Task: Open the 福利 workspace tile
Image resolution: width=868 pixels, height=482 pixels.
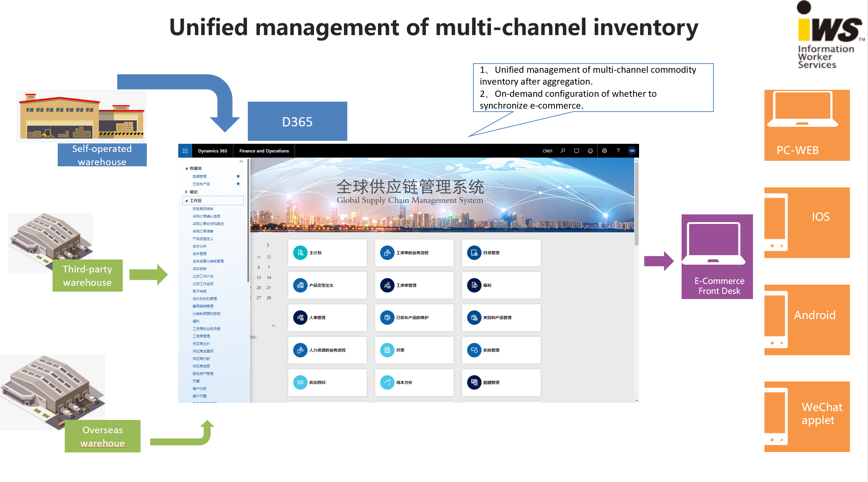Action: pos(501,285)
